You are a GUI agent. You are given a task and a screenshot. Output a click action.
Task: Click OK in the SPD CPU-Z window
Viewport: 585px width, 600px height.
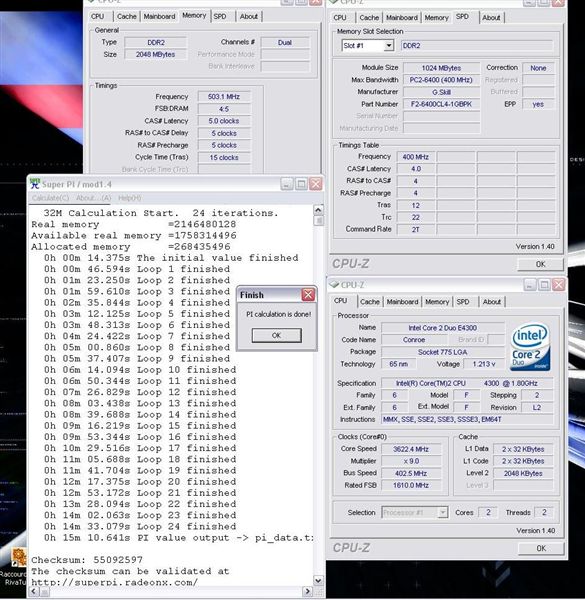540,264
